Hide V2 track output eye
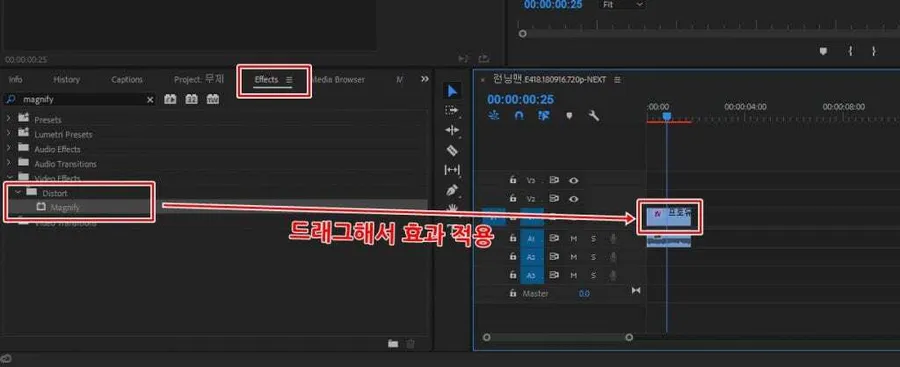 (x=573, y=199)
